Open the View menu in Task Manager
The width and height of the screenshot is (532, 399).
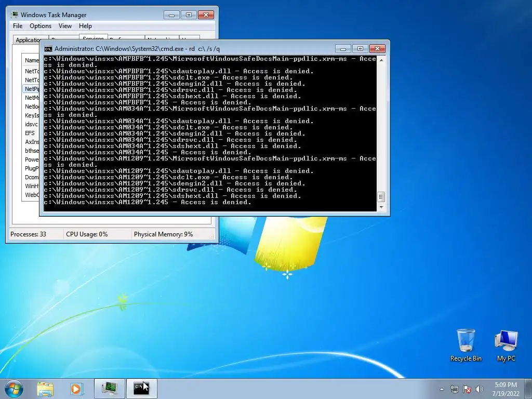pos(65,26)
